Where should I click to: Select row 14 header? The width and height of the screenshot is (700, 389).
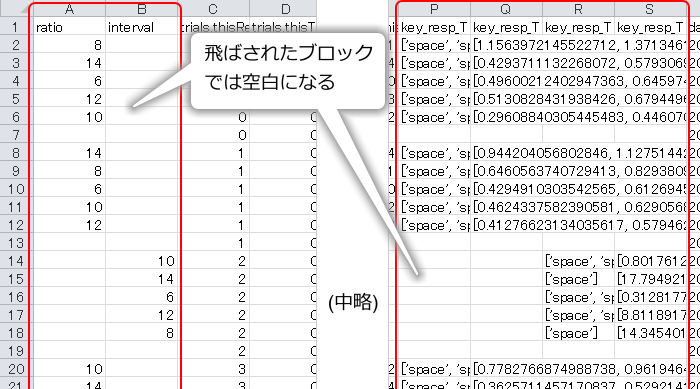tap(16, 261)
